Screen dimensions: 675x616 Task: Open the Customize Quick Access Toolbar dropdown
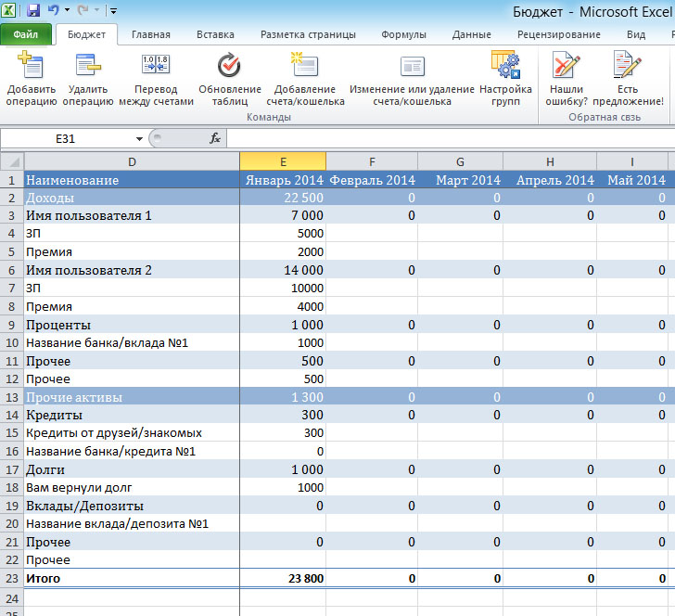point(113,12)
